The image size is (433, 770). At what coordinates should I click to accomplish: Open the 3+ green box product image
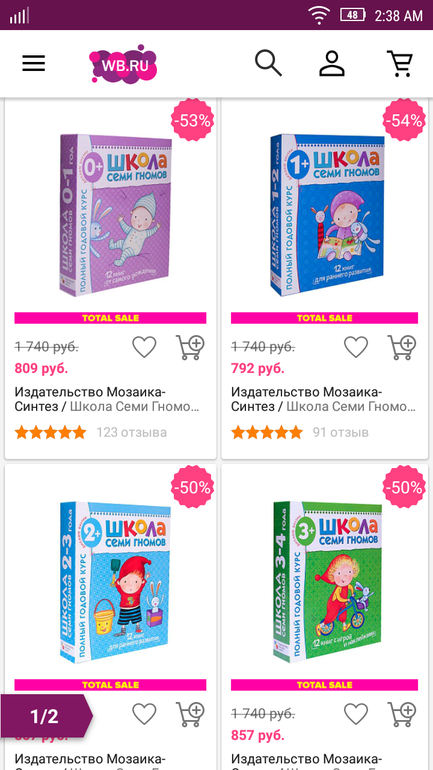coord(327,582)
